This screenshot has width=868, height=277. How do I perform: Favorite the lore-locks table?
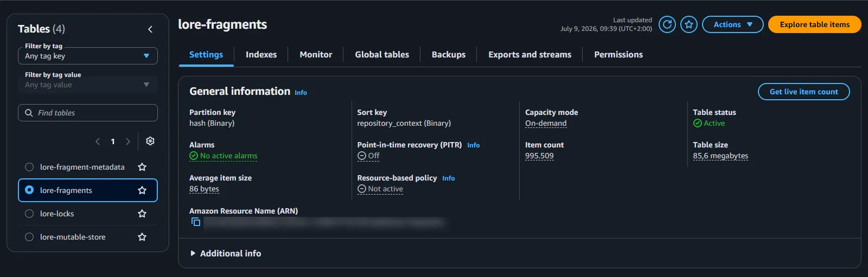[142, 214]
